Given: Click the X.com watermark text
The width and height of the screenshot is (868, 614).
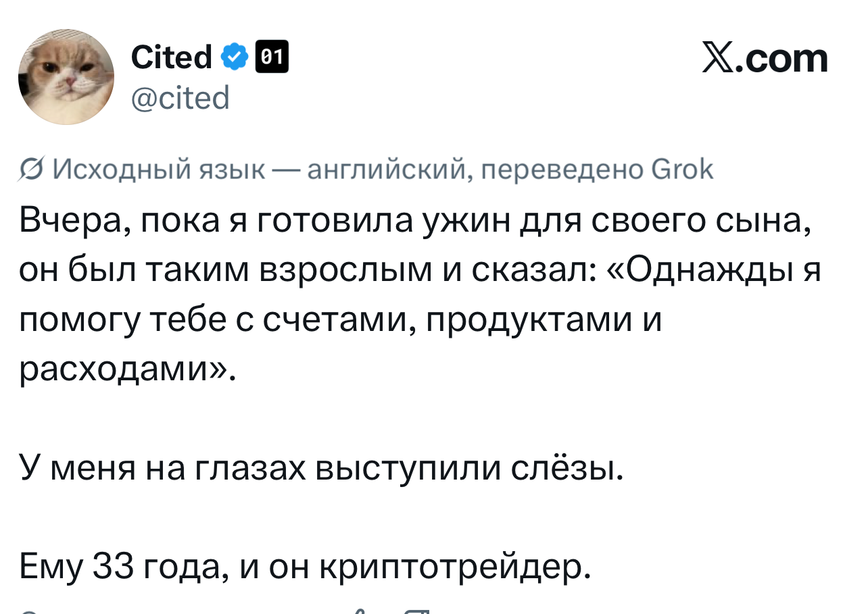Looking at the screenshot, I should coord(765,59).
